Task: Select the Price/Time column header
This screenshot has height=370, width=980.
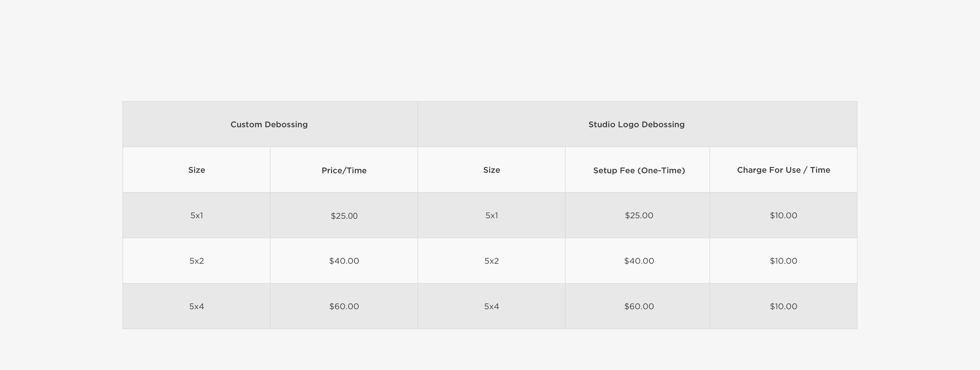Action: (344, 170)
